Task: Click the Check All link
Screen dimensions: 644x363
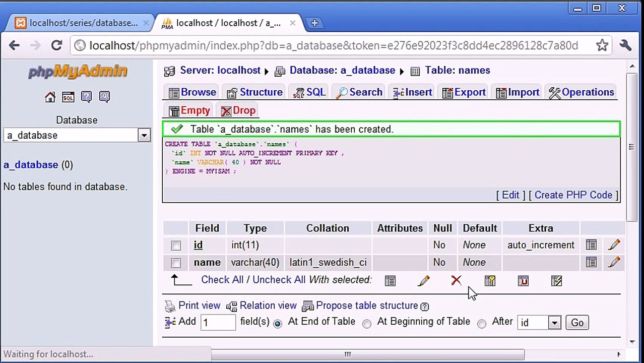Action: pos(222,280)
